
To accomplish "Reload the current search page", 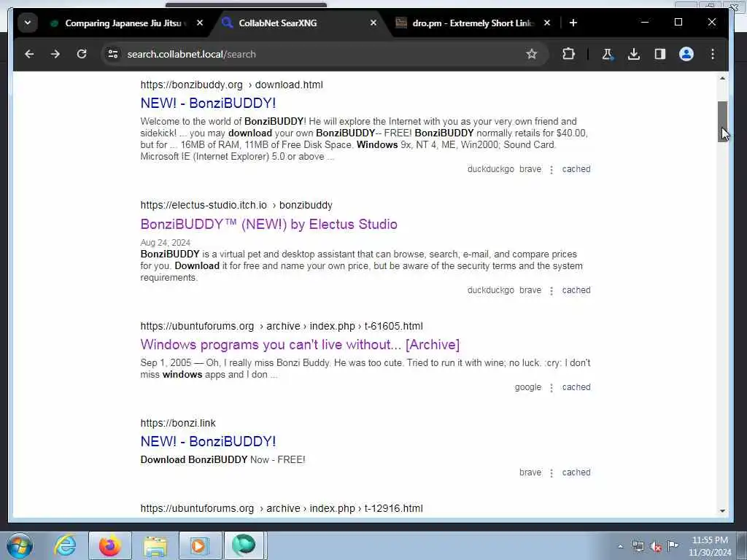I will (x=82, y=54).
